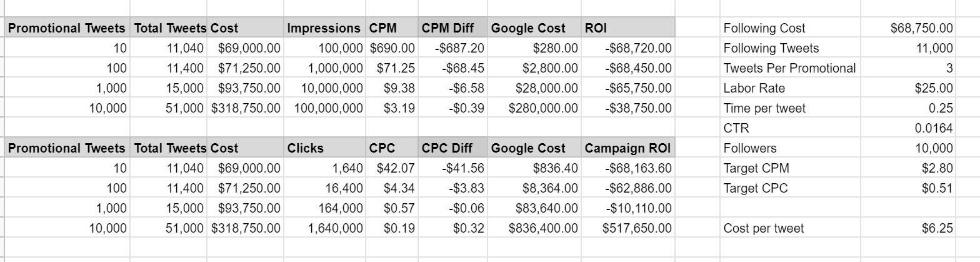This screenshot has width=980, height=262.
Task: Select the $690.00 CPM cell
Action: 392,48
